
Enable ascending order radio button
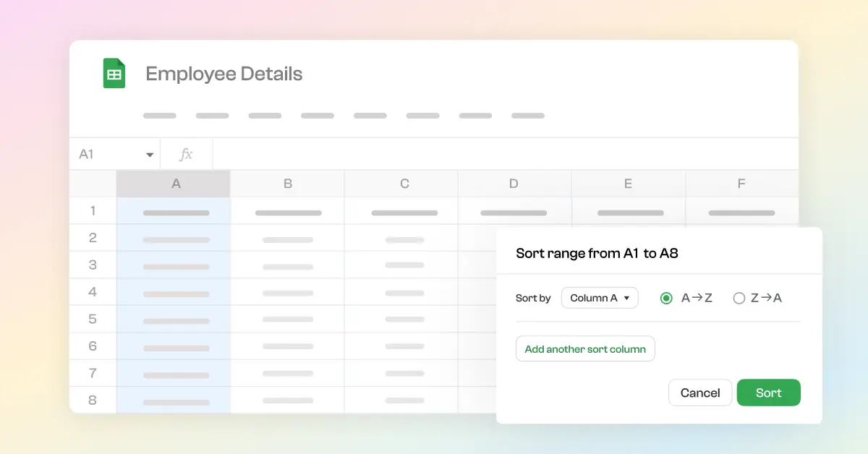(x=666, y=297)
